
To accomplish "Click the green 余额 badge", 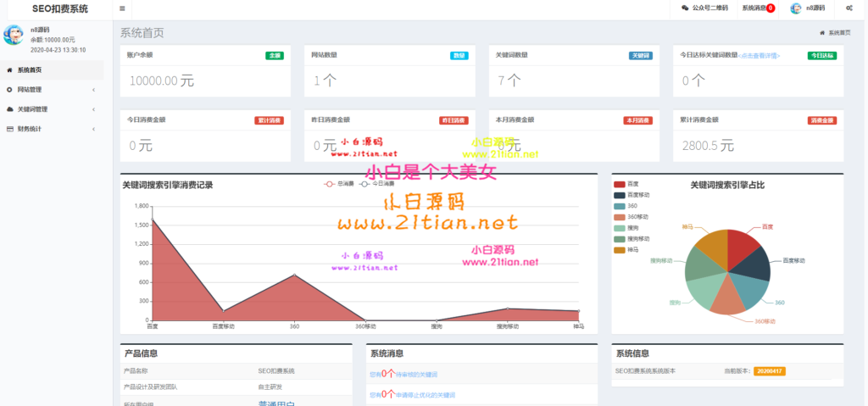I will 275,56.
